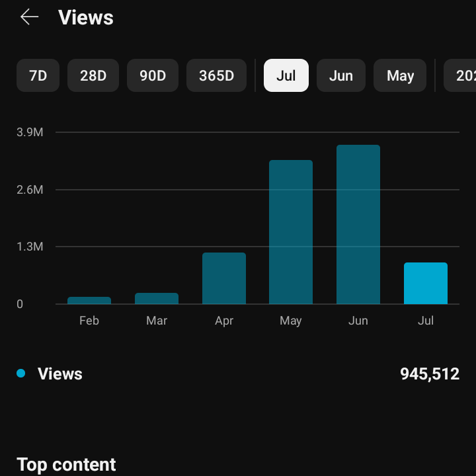Switch to the 28D time range
Screen dimensions: 476x476
coord(93,75)
